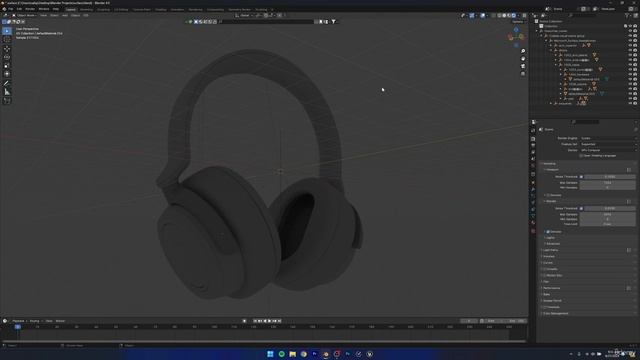Activate the Move tool in toolbar
The height and width of the screenshot is (360, 640).
point(7,49)
